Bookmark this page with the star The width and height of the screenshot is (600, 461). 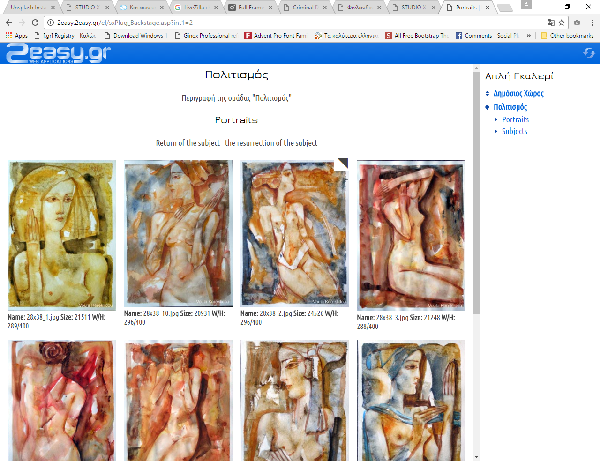(561, 23)
